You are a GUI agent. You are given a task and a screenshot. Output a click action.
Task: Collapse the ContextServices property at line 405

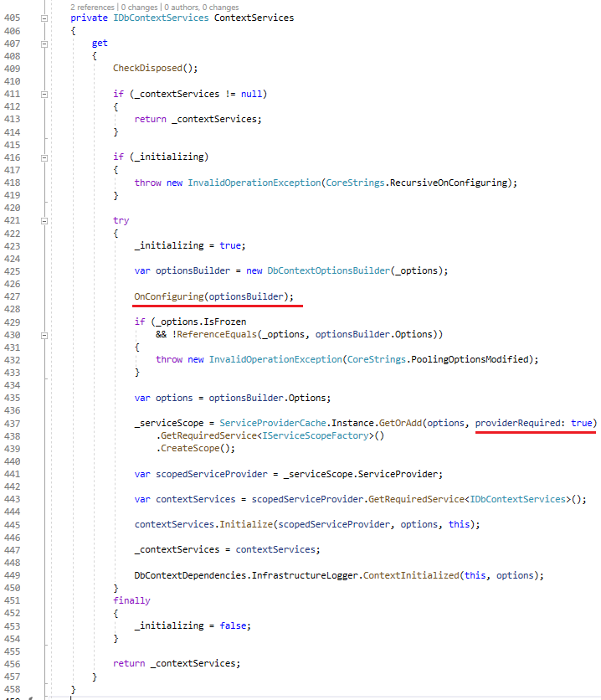[44, 18]
